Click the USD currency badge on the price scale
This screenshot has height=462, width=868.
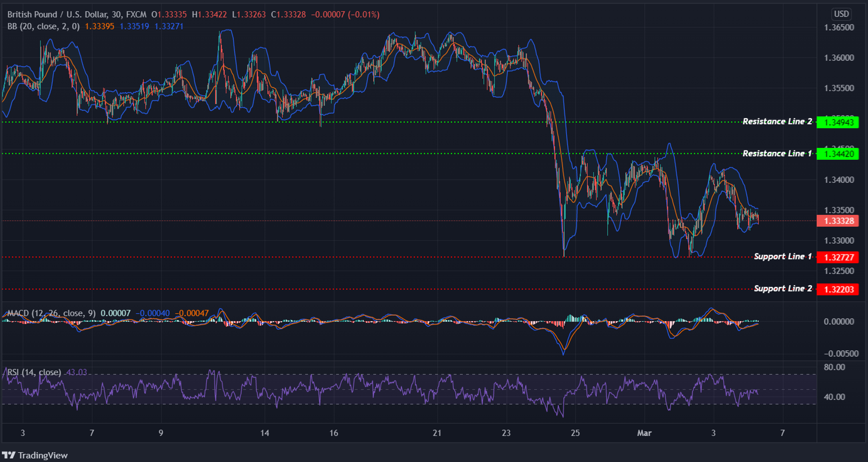[x=841, y=14]
